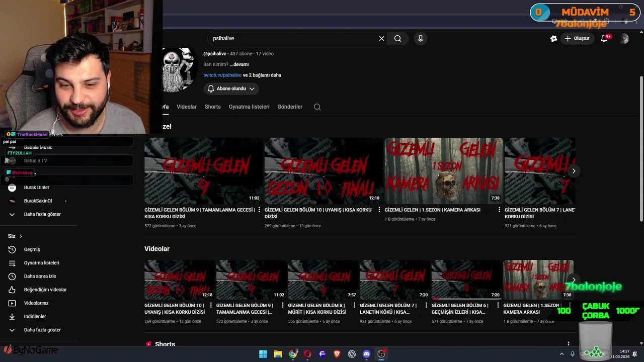The image size is (644, 362).
Task: Click the channel search magnifier icon
Action: tap(317, 107)
